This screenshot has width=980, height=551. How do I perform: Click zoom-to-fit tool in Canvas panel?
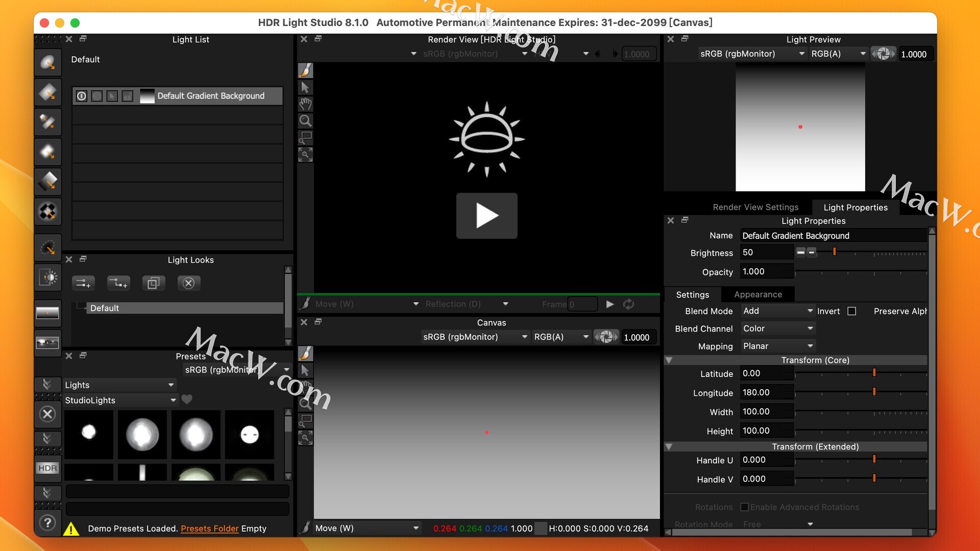[x=305, y=438]
